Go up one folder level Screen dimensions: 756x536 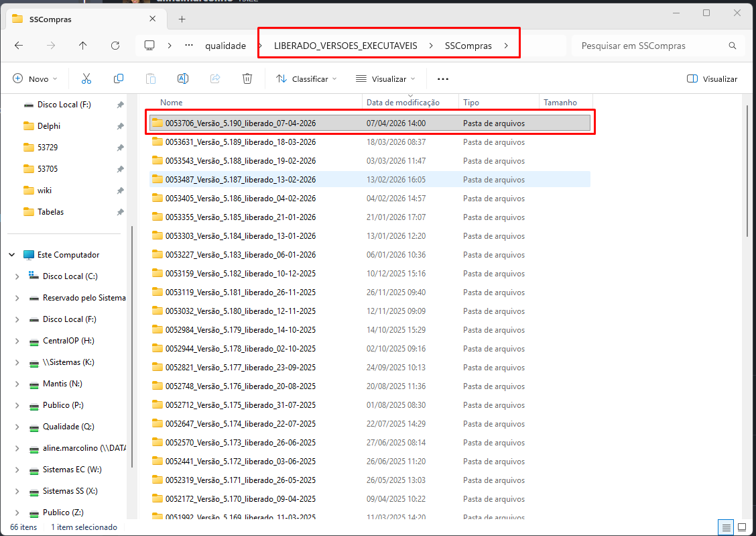coord(83,46)
